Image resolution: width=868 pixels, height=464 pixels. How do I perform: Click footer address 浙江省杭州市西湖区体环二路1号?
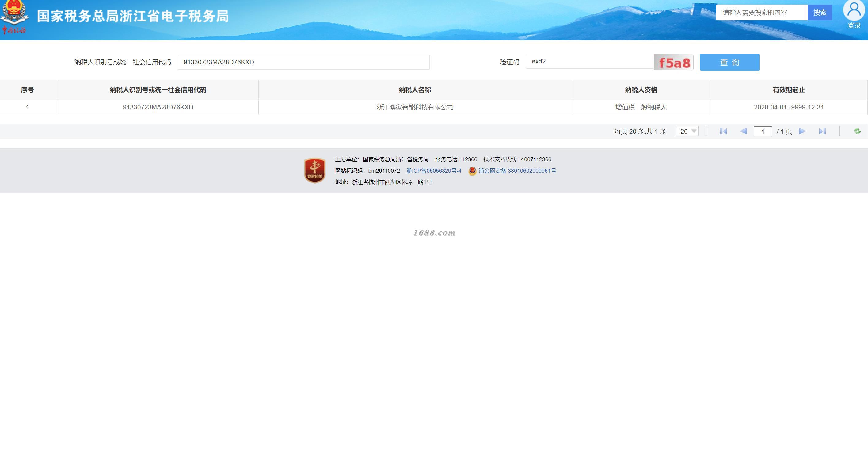coord(391,182)
